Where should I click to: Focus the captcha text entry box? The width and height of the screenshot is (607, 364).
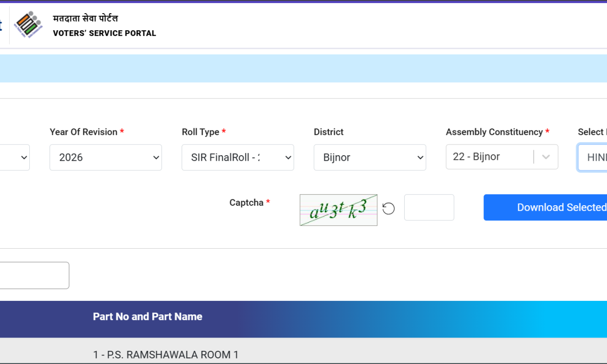tap(429, 208)
